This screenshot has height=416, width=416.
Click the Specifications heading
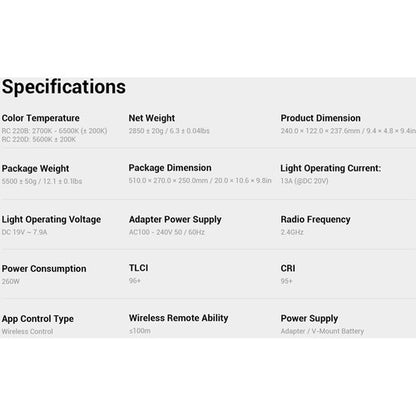coord(64,87)
